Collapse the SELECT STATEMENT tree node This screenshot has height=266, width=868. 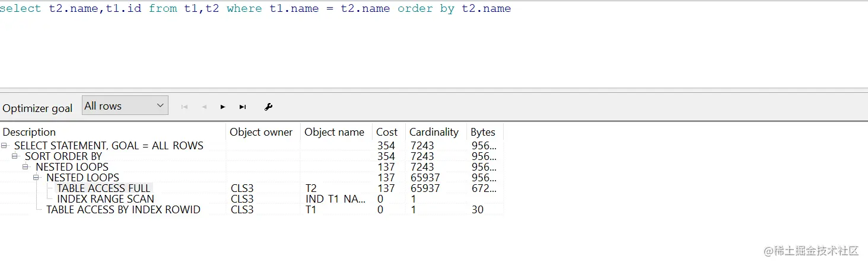point(5,145)
